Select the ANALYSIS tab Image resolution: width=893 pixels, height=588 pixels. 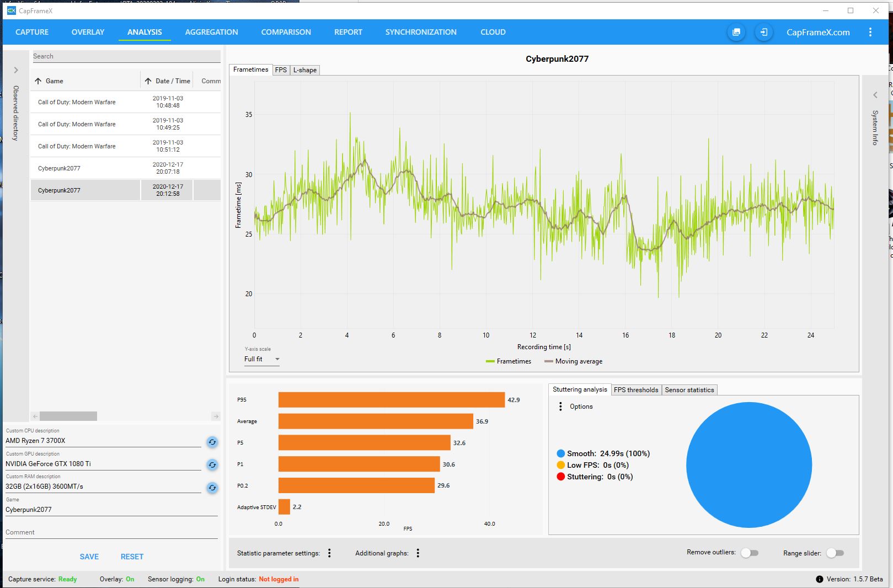pos(145,32)
